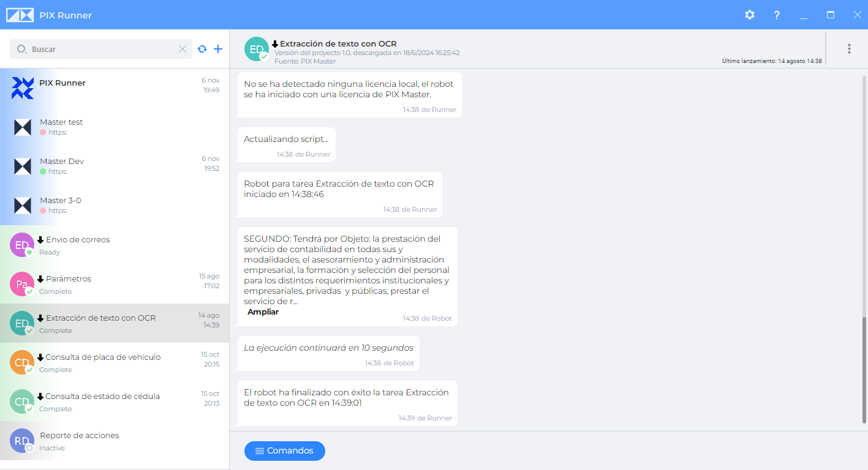The height and width of the screenshot is (470, 868).
Task: Click the Master Dev avatar icon
Action: [23, 166]
